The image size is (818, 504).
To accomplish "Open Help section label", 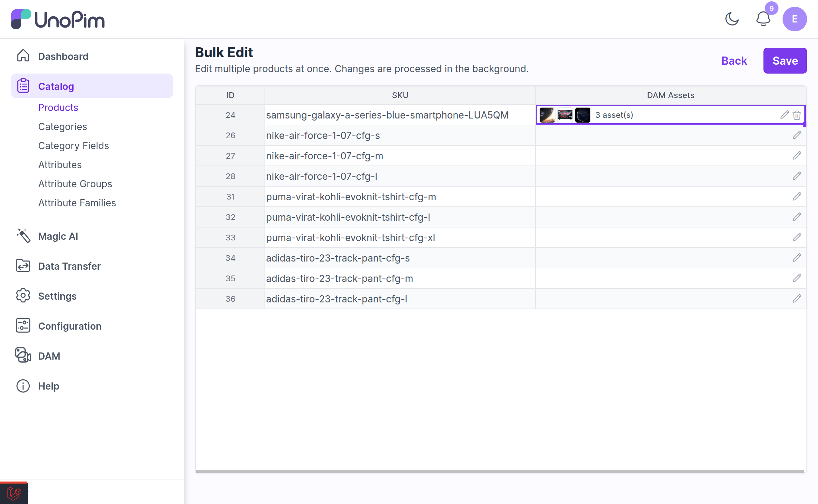I will [49, 386].
